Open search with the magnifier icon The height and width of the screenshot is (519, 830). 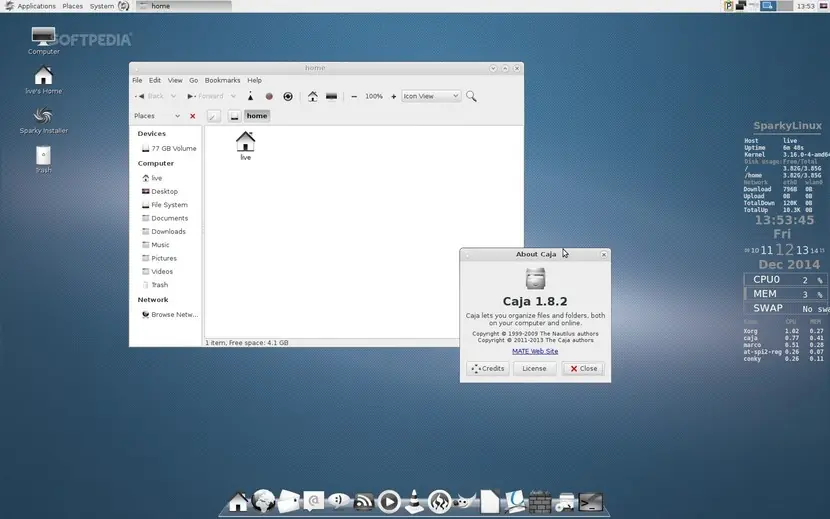click(x=471, y=96)
